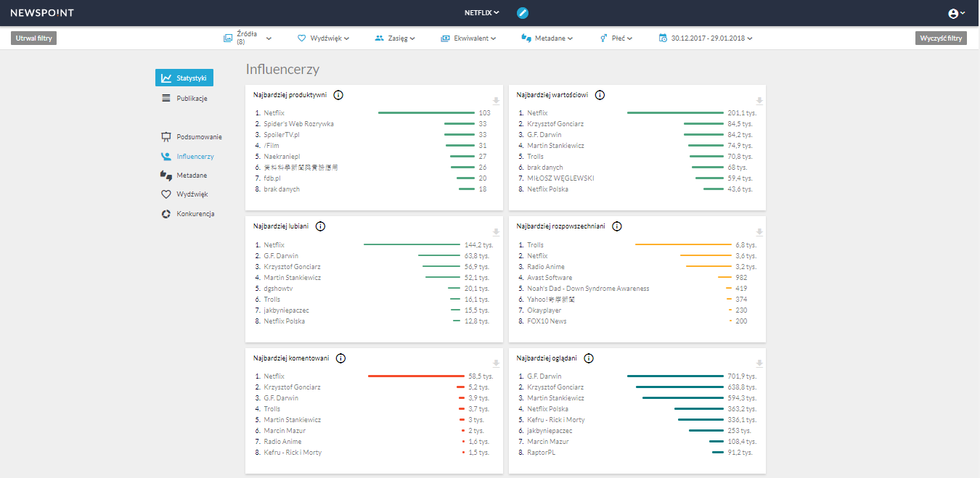This screenshot has height=478, width=980.
Task: Download the Najbardziej oglądani chart
Action: pyautogui.click(x=759, y=363)
